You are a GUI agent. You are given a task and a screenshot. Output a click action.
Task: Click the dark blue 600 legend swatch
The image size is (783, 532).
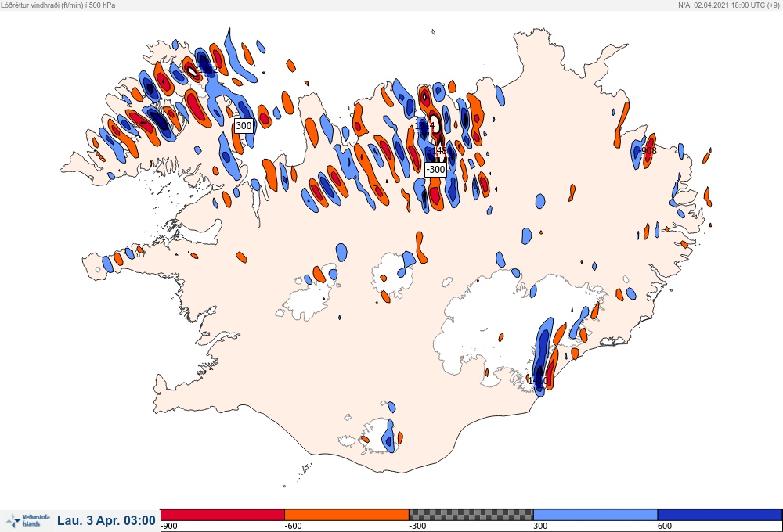(720, 515)
